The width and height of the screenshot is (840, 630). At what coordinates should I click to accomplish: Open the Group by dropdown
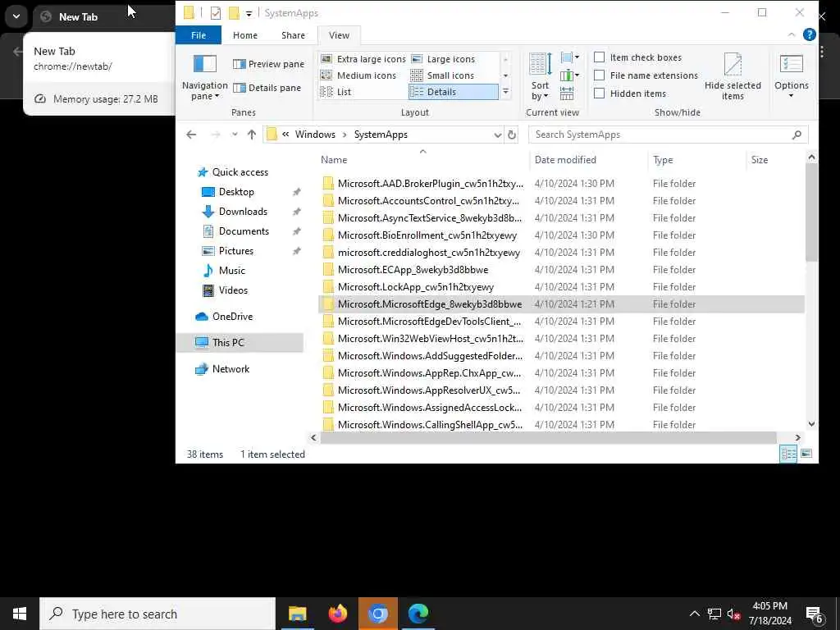pos(569,57)
